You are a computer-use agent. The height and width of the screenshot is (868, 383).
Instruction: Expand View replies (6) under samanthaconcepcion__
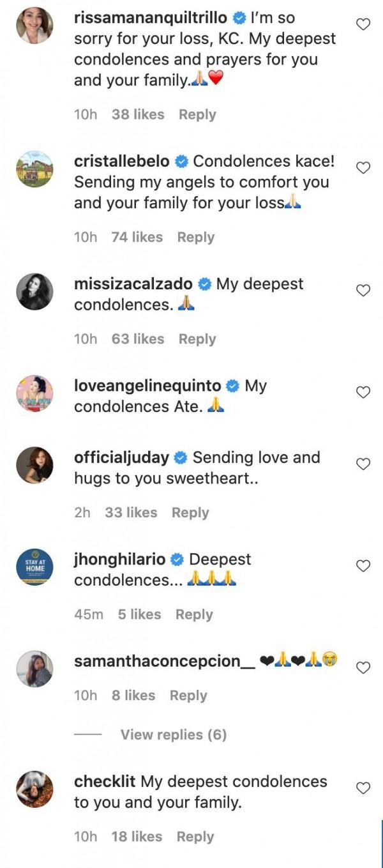[x=174, y=735]
